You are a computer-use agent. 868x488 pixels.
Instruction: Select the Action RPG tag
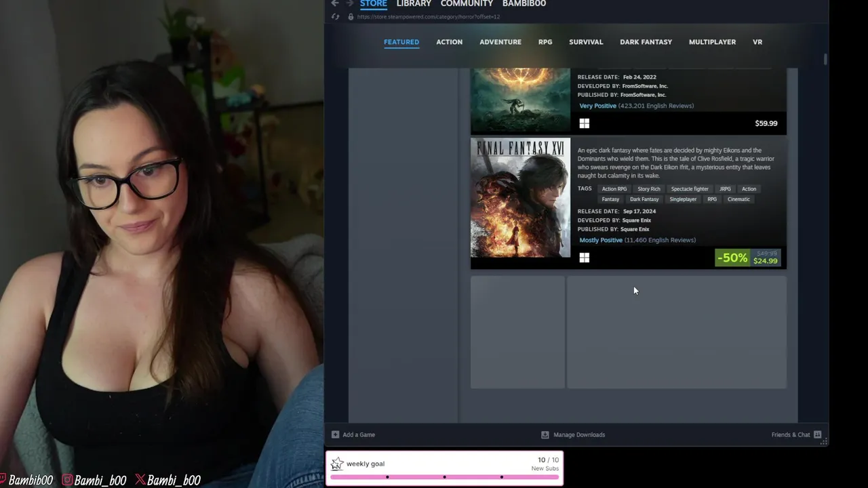[x=614, y=189]
